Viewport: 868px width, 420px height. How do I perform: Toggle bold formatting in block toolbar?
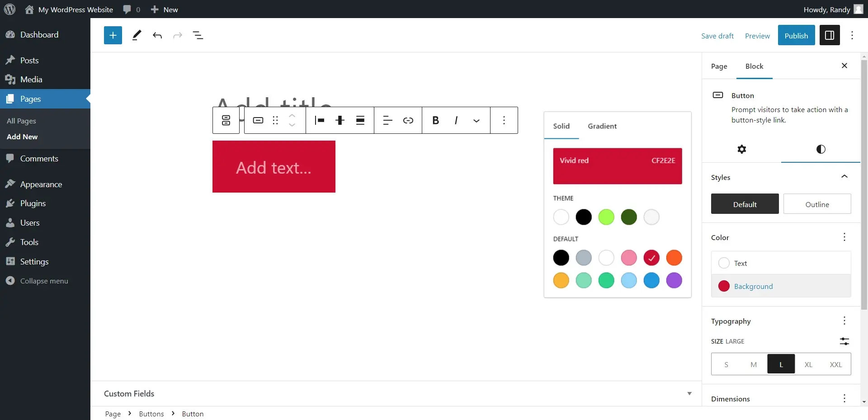click(435, 120)
